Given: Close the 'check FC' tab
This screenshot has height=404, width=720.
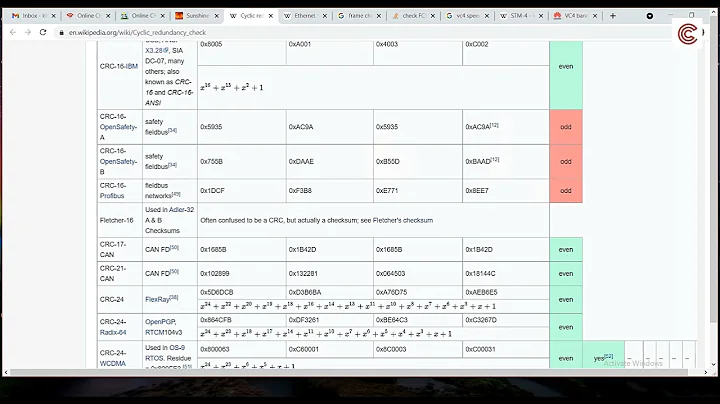Looking at the screenshot, I should [433, 16].
